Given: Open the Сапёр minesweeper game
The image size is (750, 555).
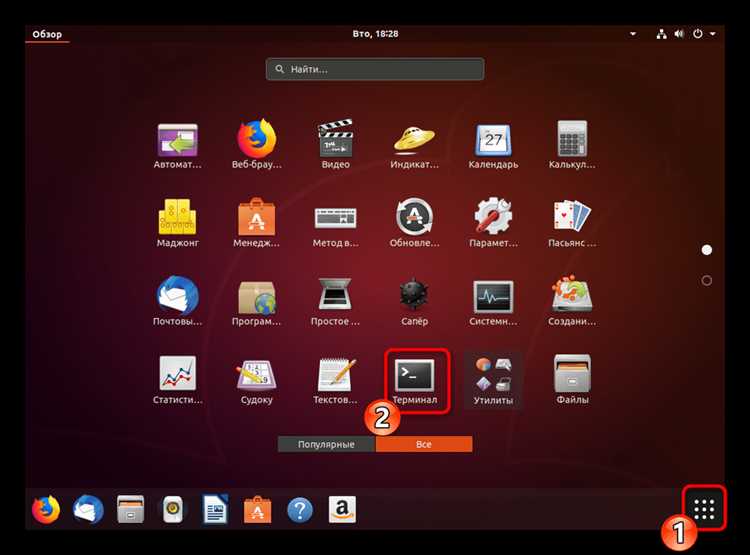Looking at the screenshot, I should click(415, 301).
